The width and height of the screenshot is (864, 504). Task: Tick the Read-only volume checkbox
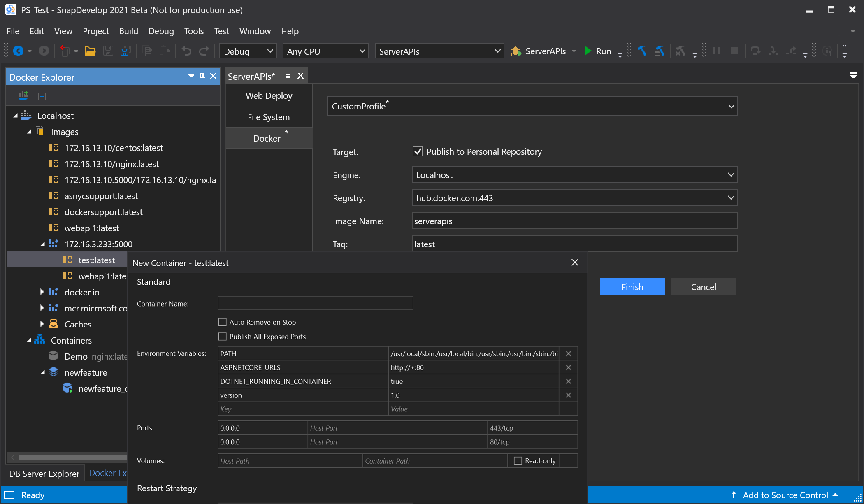[x=518, y=461]
